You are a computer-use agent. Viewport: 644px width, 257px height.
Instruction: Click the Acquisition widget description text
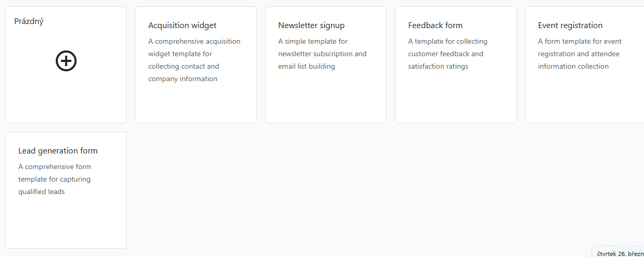pyautogui.click(x=194, y=60)
